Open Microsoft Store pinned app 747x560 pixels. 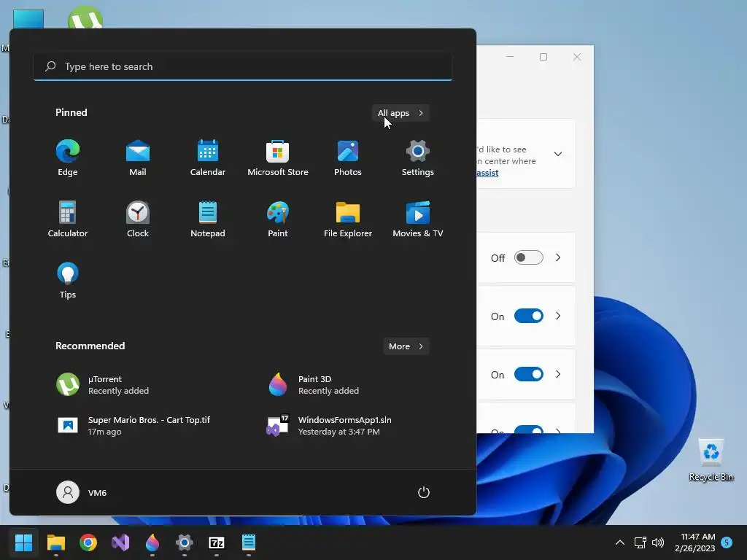coord(278,158)
